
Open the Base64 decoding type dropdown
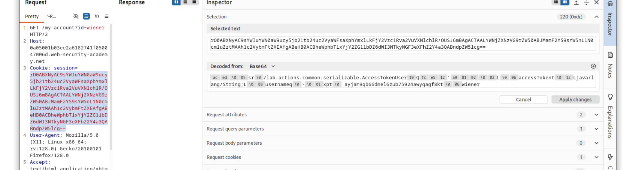pyautogui.click(x=262, y=66)
